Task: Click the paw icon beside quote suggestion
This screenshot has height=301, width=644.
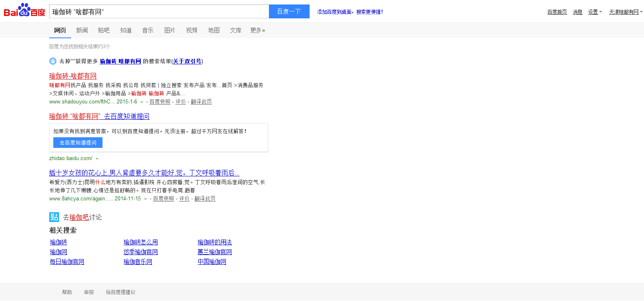Action: click(53, 61)
